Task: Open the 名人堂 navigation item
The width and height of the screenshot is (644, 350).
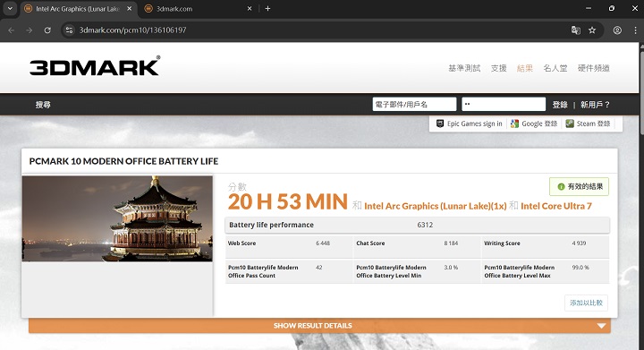Action: (x=555, y=68)
